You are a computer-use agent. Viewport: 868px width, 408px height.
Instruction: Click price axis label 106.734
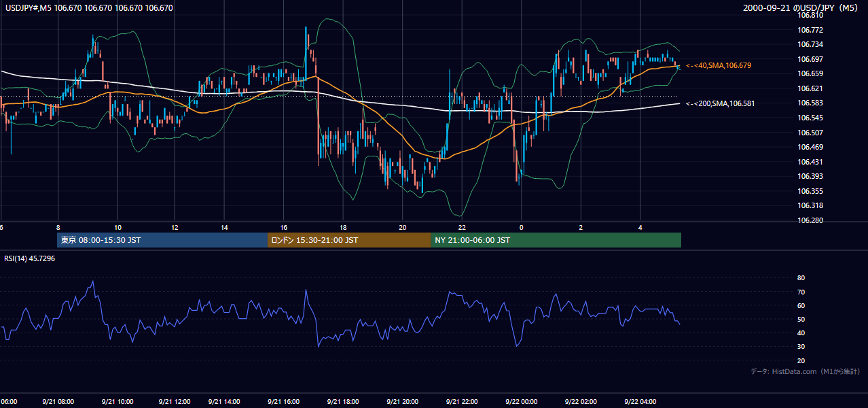[810, 44]
